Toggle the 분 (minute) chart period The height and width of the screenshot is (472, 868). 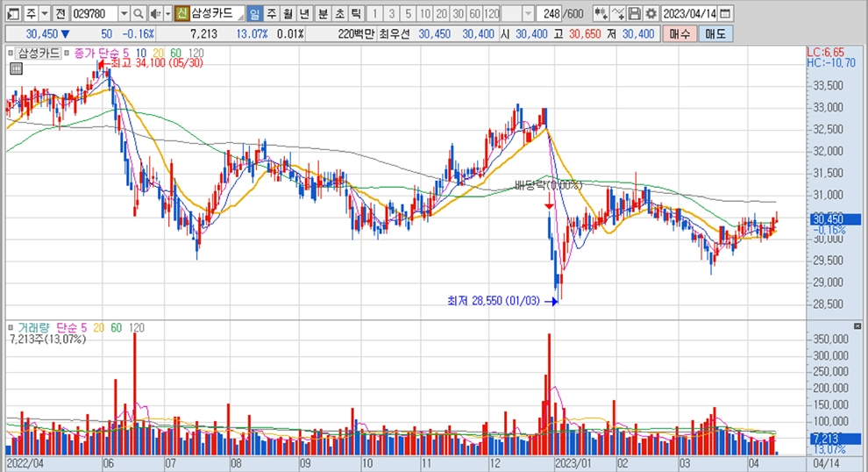coord(323,14)
